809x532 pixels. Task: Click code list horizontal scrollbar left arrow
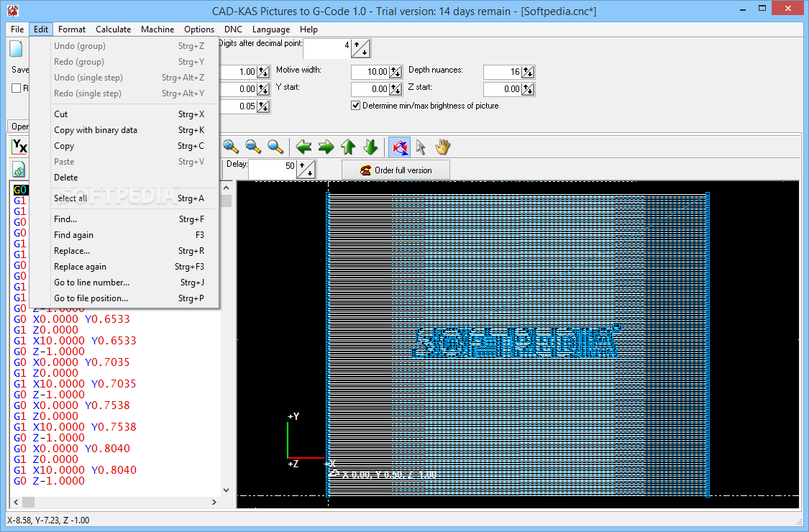click(16, 502)
